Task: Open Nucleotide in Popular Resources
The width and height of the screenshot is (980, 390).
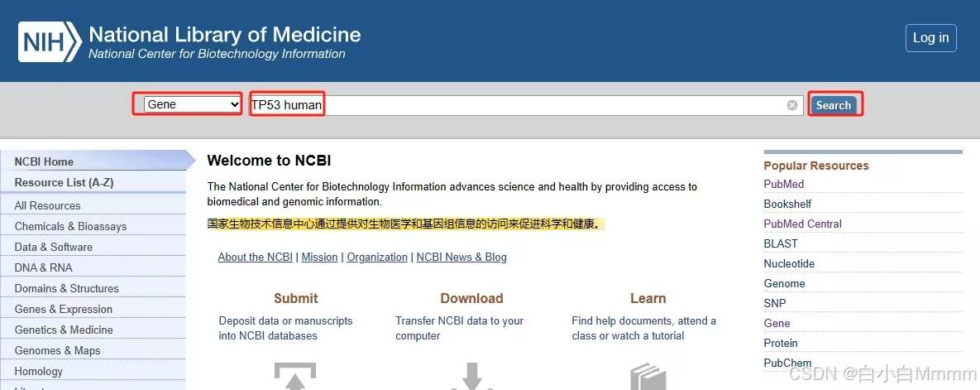Action: point(789,263)
